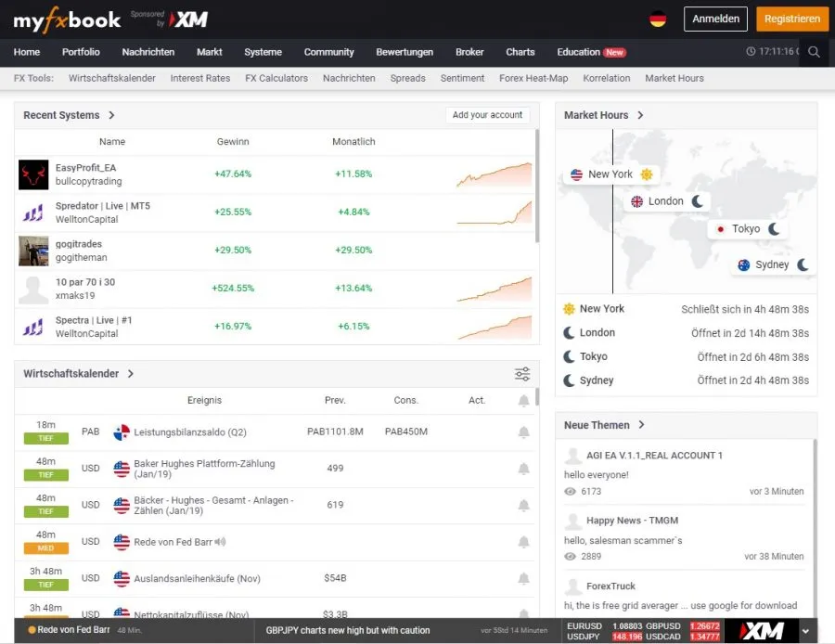Open the AGI EA V.1.1_REAL ACCOUNT 1 topic

(x=654, y=456)
